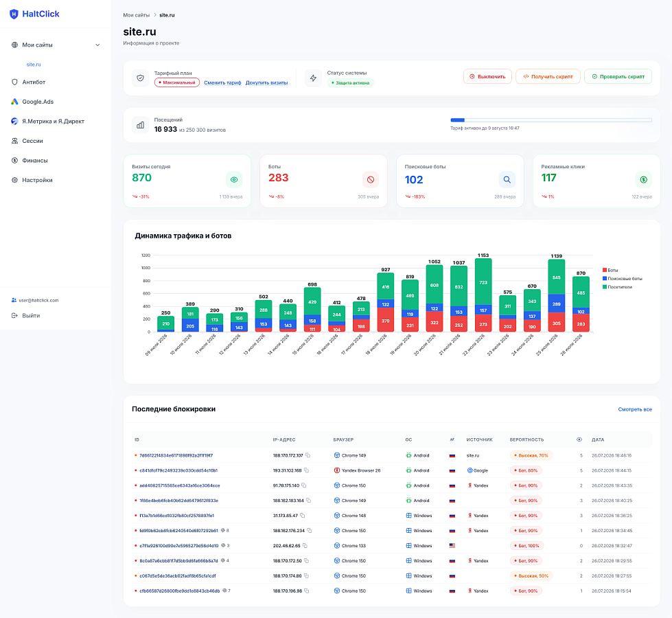Copy IP address 202.46.62.65
672x618 pixels.
305,545
